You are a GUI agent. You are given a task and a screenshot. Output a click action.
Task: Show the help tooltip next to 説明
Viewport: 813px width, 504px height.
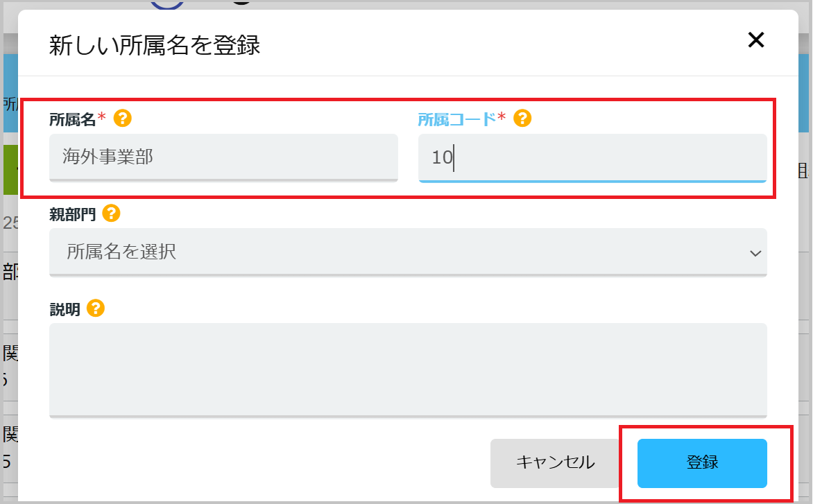[x=96, y=309]
